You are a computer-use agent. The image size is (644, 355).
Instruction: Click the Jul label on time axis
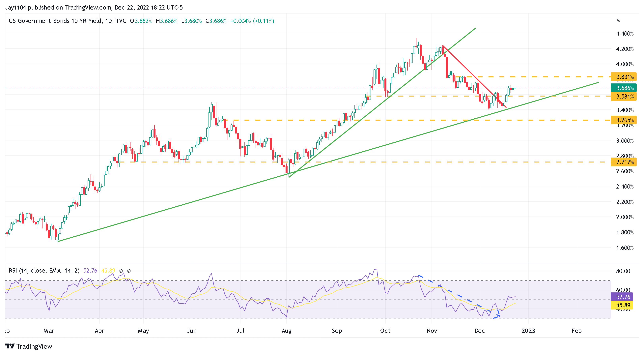tap(240, 331)
